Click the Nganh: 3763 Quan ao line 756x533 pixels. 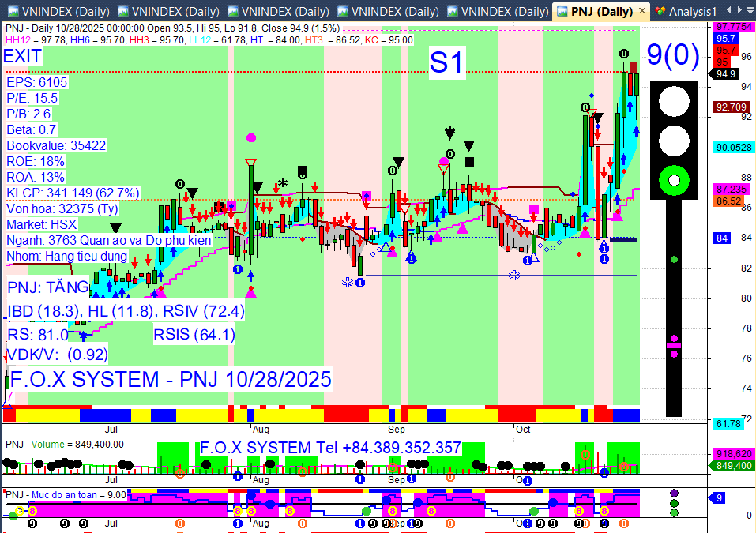108,241
